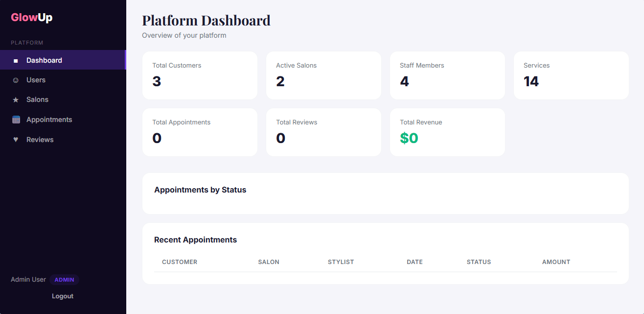This screenshot has width=644, height=314.
Task: Click the Platform Dashboard heading
Action: 206,21
